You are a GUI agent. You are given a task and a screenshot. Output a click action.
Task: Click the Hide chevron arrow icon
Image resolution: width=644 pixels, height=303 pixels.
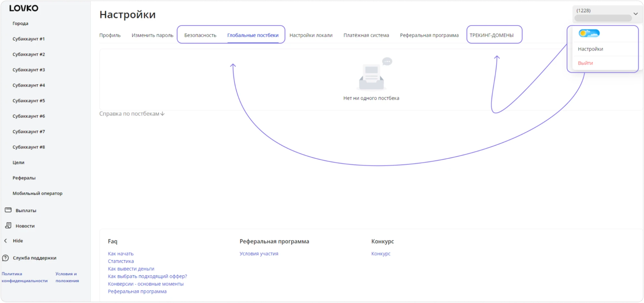pyautogui.click(x=5, y=241)
